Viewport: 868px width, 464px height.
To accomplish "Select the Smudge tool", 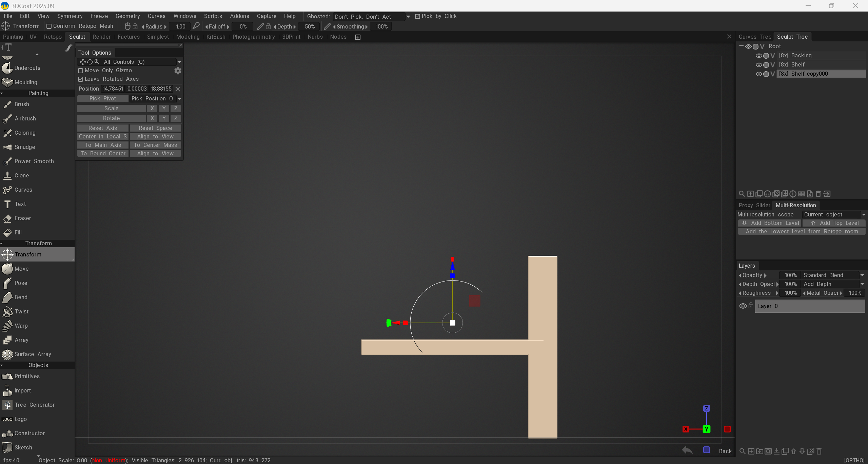I will (24, 147).
